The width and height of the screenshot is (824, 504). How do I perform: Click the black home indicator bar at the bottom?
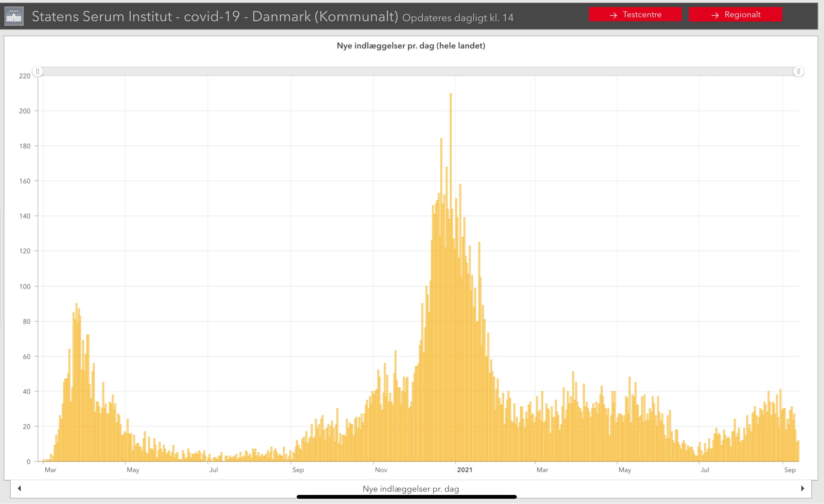(406, 497)
